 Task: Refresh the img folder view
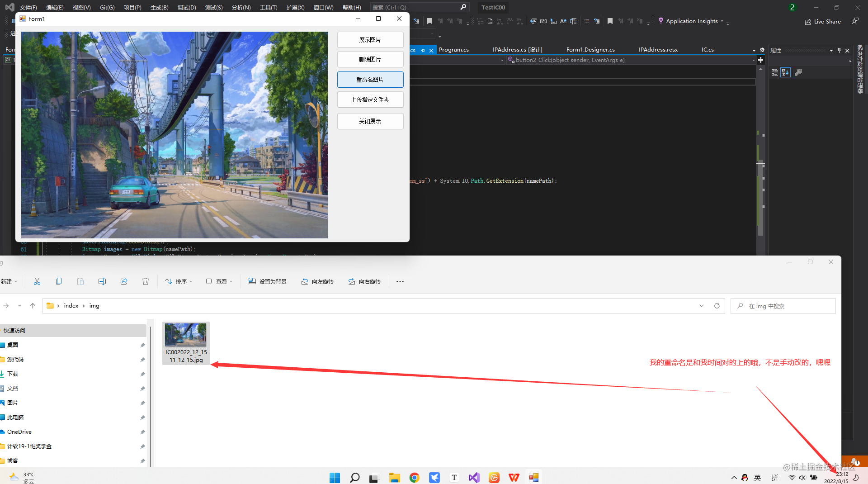pyautogui.click(x=717, y=306)
